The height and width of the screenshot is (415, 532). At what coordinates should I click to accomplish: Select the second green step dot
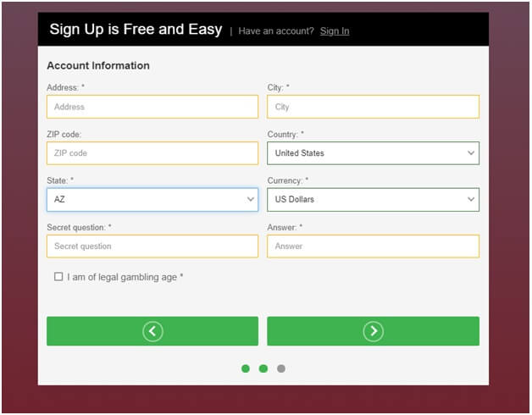click(x=263, y=368)
